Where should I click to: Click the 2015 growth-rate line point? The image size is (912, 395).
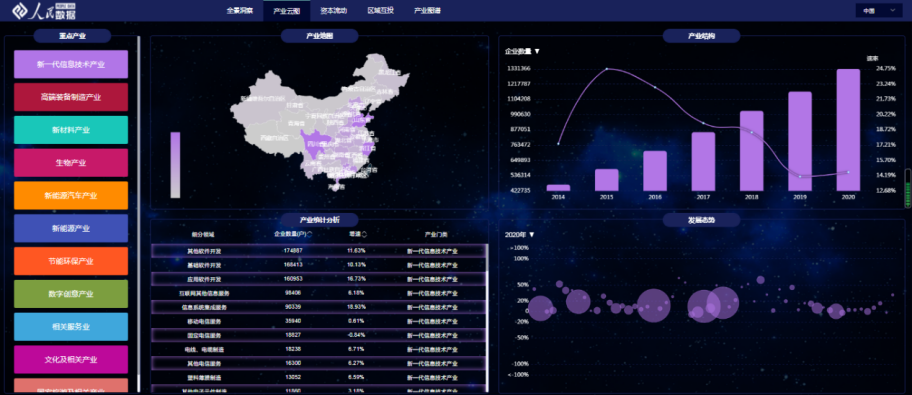coord(607,69)
